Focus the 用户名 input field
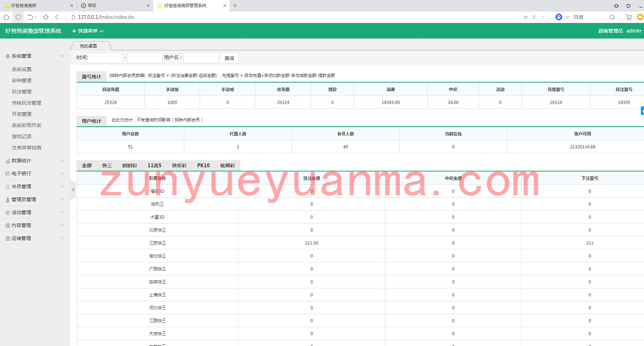Screen dimensions: 644x346 point(201,58)
